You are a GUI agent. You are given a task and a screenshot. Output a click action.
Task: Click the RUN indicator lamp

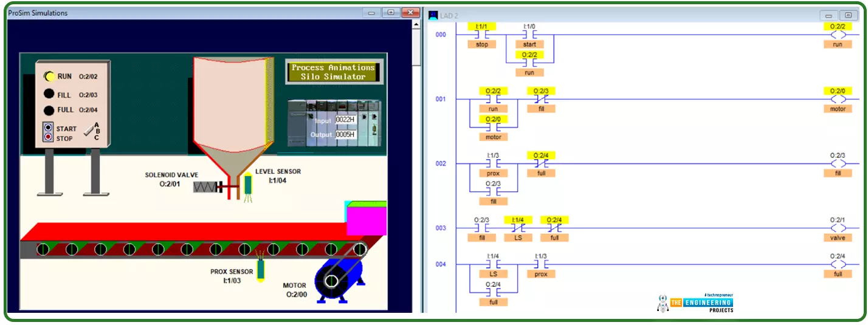click(49, 77)
